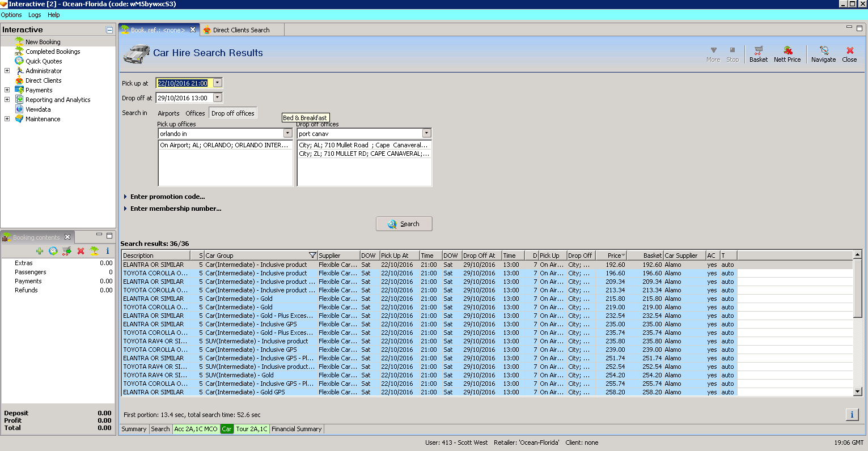Click the green plus icon in Booking contents
Viewport: 868px width, 451px height.
point(40,251)
